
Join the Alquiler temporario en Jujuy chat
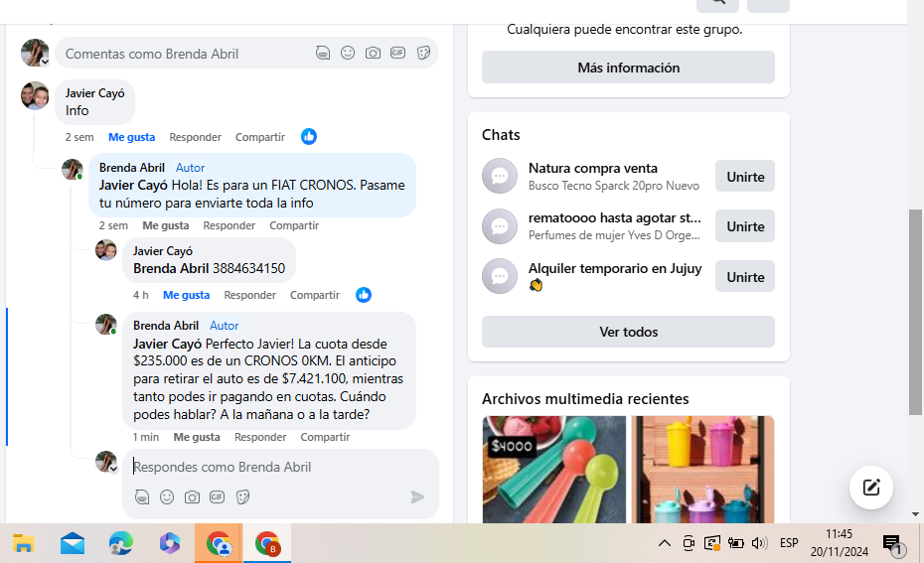click(x=745, y=277)
